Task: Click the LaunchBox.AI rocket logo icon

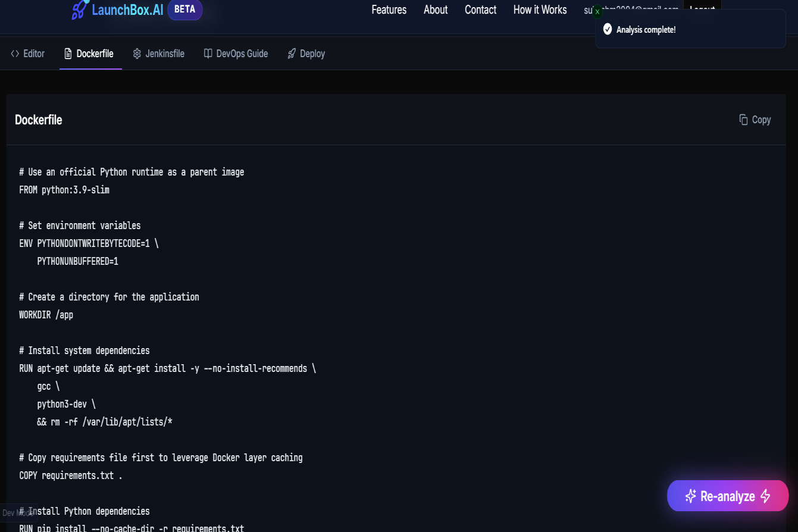Action: [x=80, y=9]
